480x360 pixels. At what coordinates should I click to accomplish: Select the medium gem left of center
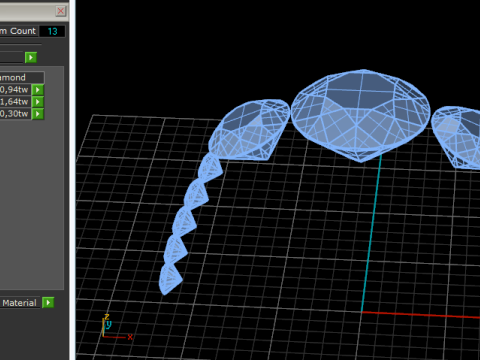point(248,130)
